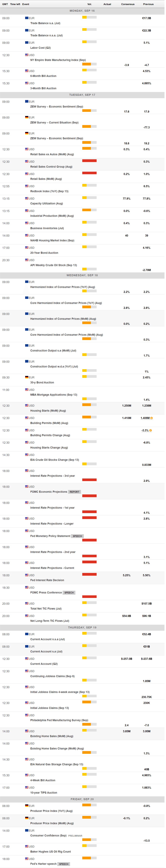Open the NY Empire State Manufacturing Index event
This screenshot has width=166, height=868.
58,60
